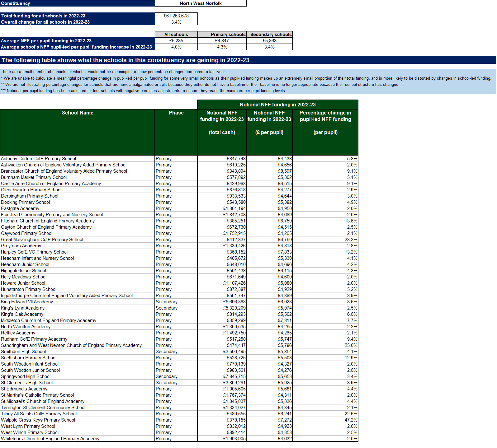The height and width of the screenshot is (448, 497).
Task: Select Eastgate Academy name
Action: point(20,208)
